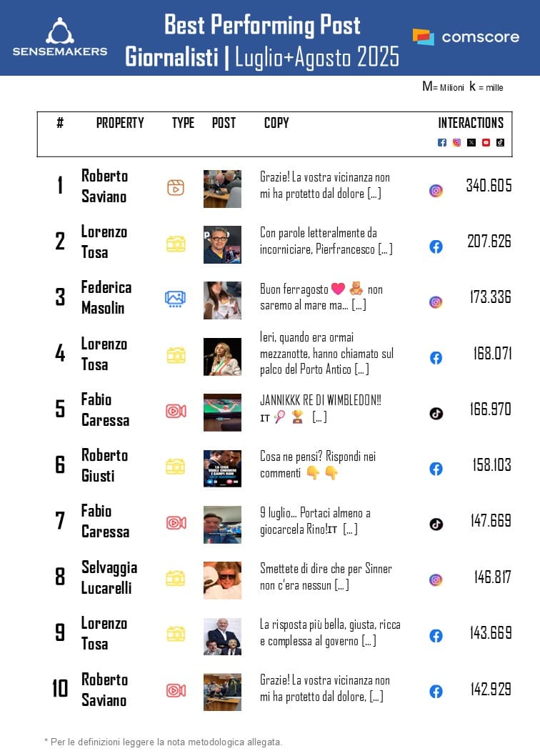Click the X icon under Interactions header

pos(471,142)
